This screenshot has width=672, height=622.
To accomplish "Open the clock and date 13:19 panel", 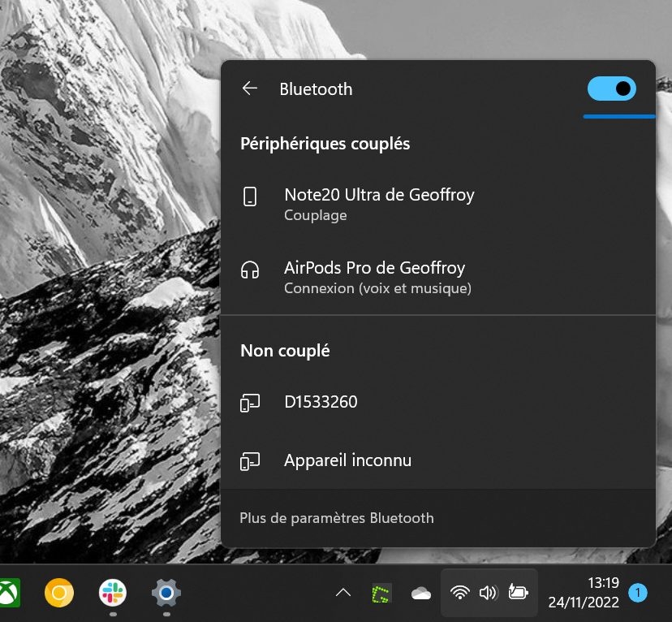I will [584, 593].
